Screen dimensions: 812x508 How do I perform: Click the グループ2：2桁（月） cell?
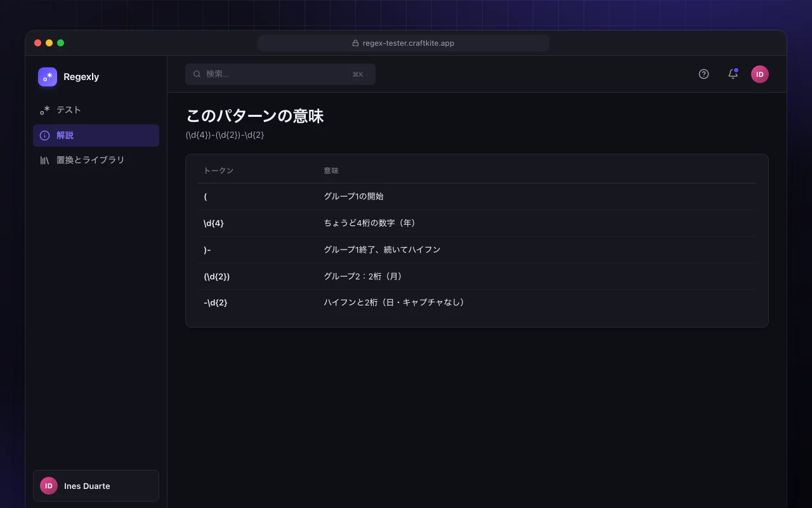365,276
